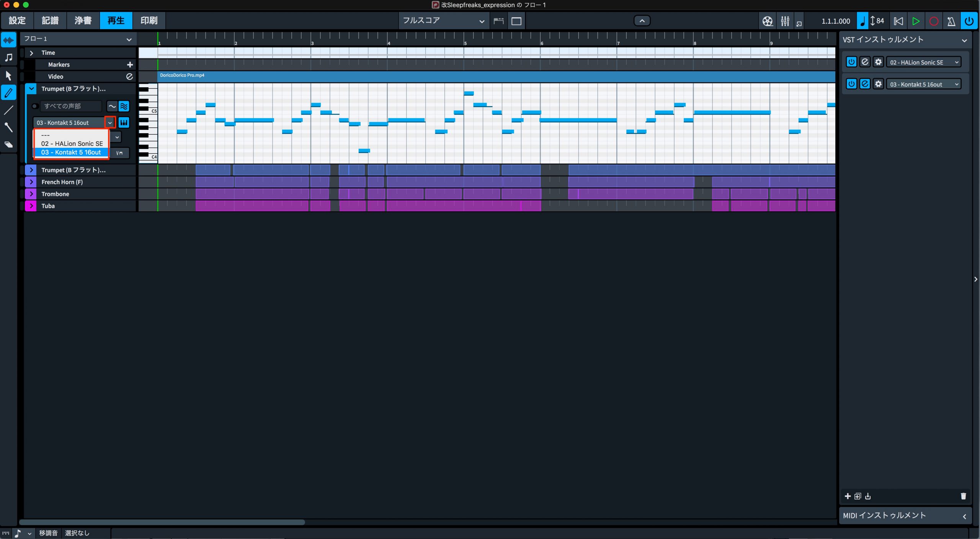Open the HALion Sonic SE plugin editor

click(x=865, y=62)
